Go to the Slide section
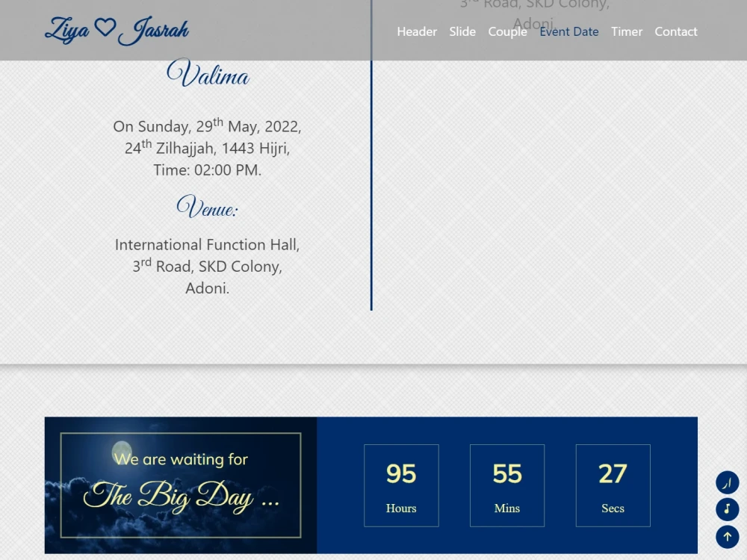The height and width of the screenshot is (560, 747). (x=462, y=31)
